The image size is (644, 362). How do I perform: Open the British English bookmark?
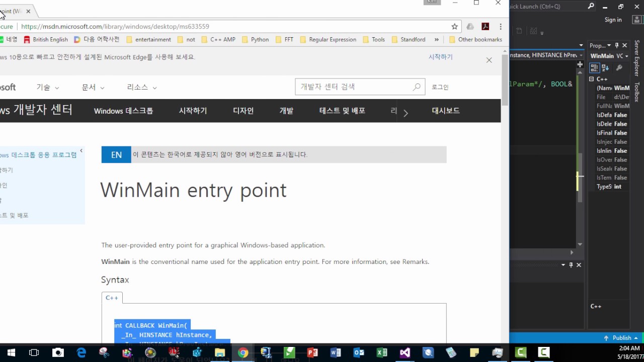[x=46, y=39]
